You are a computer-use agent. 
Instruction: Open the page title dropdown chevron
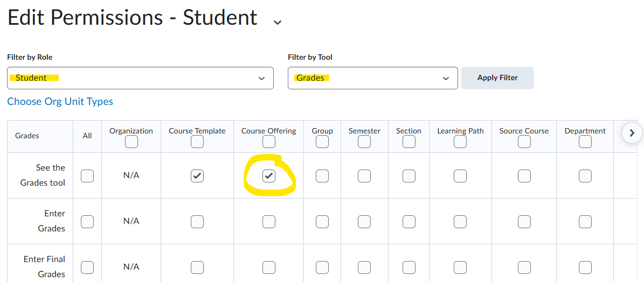[x=278, y=22]
